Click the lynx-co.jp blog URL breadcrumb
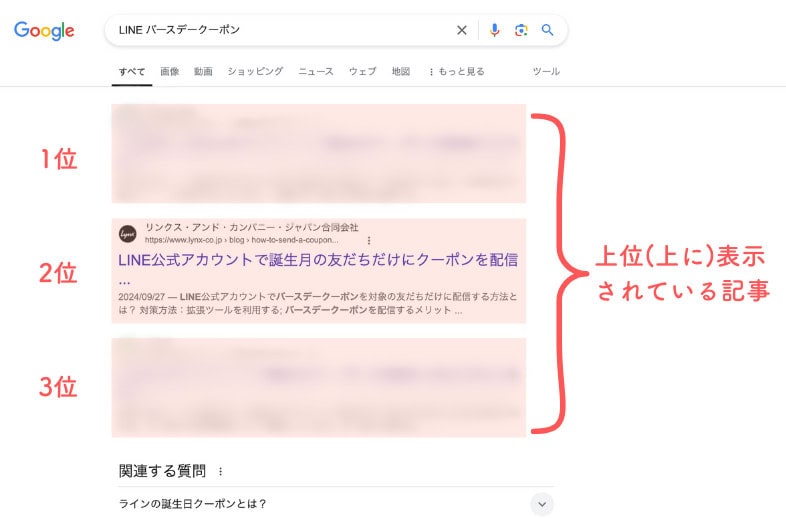 coord(242,240)
